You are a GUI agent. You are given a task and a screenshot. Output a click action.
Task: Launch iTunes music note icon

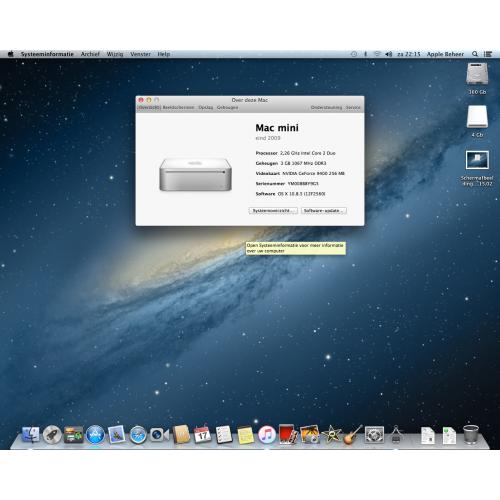coord(267,435)
